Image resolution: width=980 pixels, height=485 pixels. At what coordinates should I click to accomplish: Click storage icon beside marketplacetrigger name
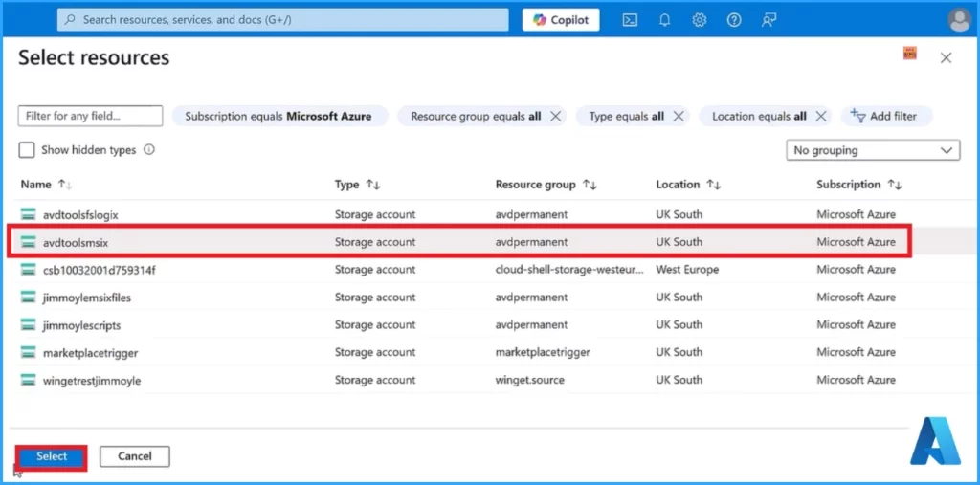(x=28, y=352)
